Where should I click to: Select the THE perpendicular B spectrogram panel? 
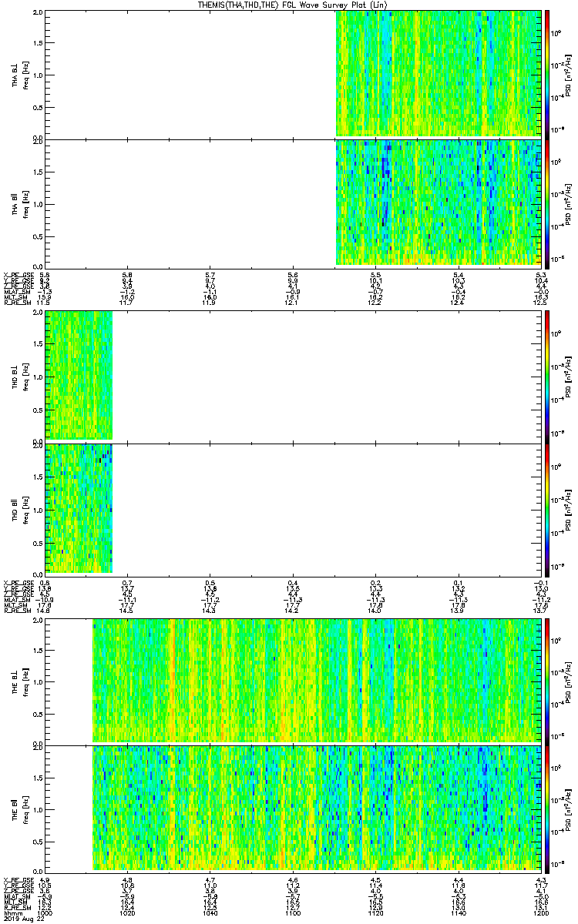coord(293,681)
